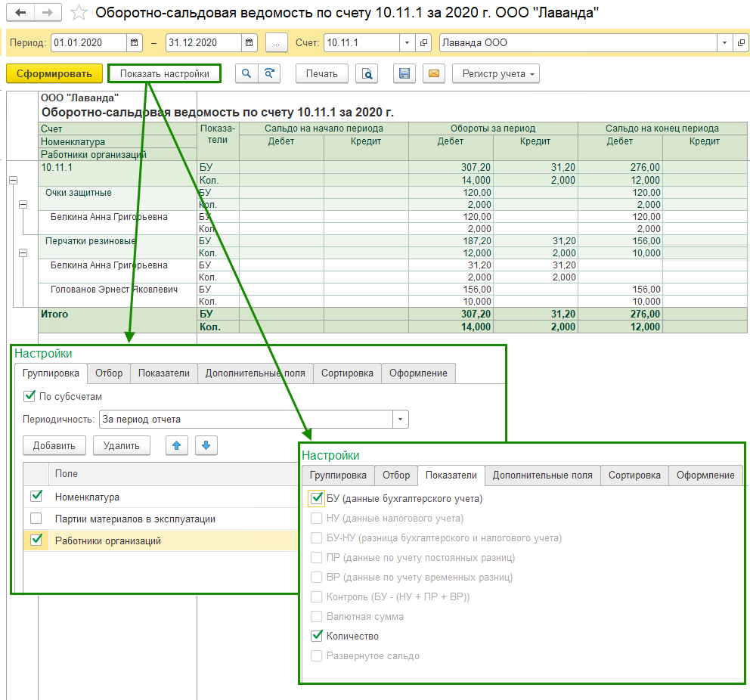Image resolution: width=750 pixels, height=700 pixels.
Task: Toggle the По субсчетам checkbox
Action: click(29, 396)
